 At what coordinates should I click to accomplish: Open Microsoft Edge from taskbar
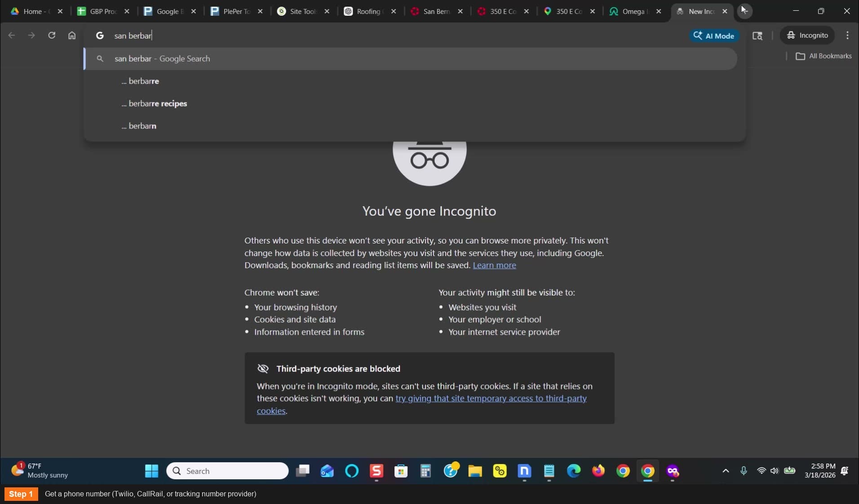tap(574, 471)
